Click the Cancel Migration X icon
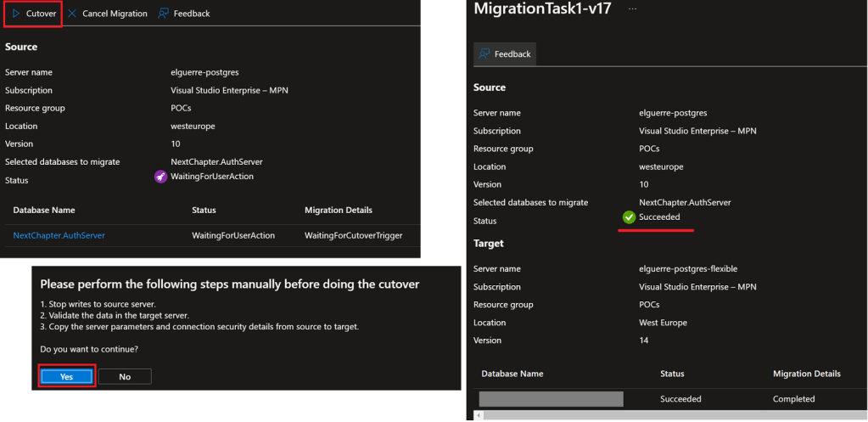Screen dimensions: 868x422 tap(72, 14)
